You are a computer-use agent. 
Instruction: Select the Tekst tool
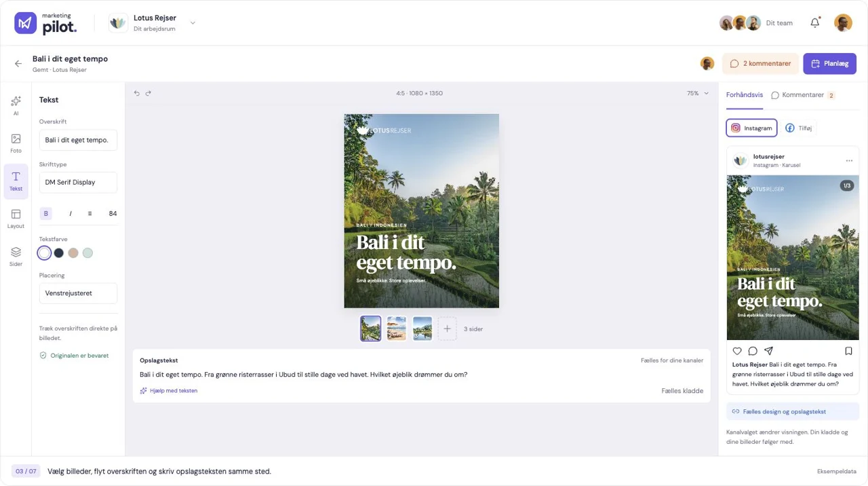(16, 181)
